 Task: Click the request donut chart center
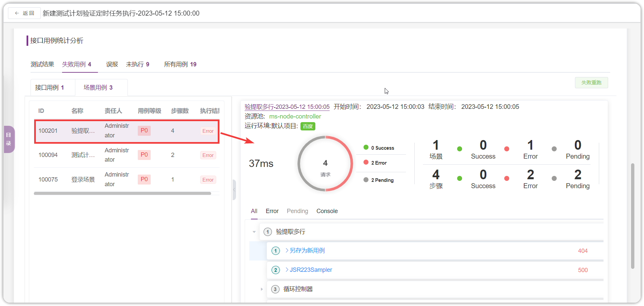(325, 164)
